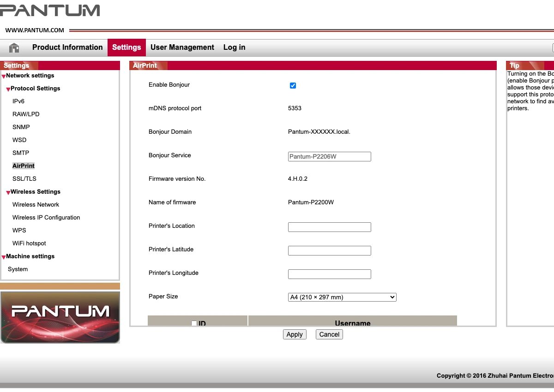554x392 pixels.
Task: Click the WWW.PANTUM.COM text
Action: (35, 30)
